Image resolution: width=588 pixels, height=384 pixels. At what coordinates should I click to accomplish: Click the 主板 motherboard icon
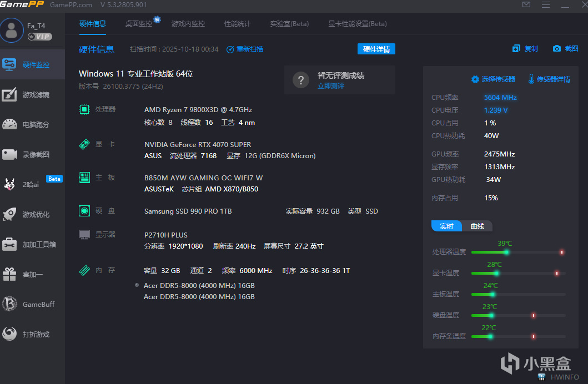pyautogui.click(x=84, y=177)
